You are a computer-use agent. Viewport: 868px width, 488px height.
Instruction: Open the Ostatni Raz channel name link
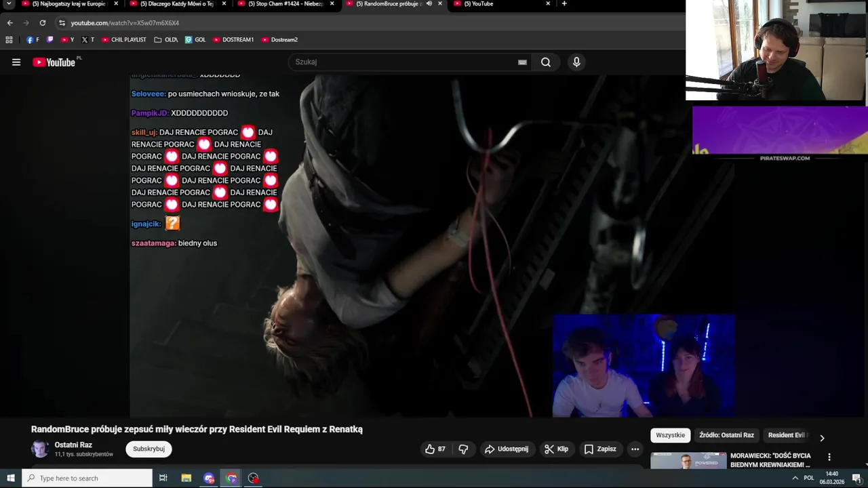(x=73, y=445)
